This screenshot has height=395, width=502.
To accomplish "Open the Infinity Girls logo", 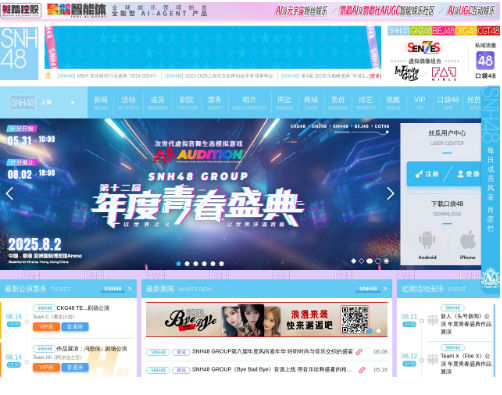I will (x=407, y=73).
